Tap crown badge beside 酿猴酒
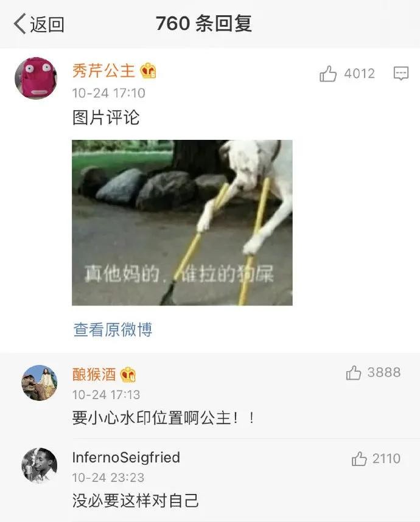The image size is (420, 522). coord(128,375)
